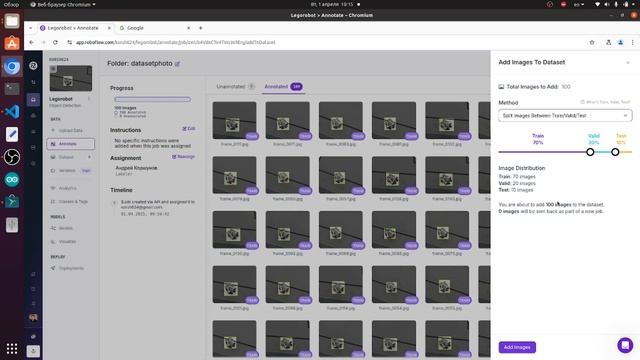Screen dimensions: 640x360
Task: Go back with the browser back arrow
Action: click(x=31, y=42)
